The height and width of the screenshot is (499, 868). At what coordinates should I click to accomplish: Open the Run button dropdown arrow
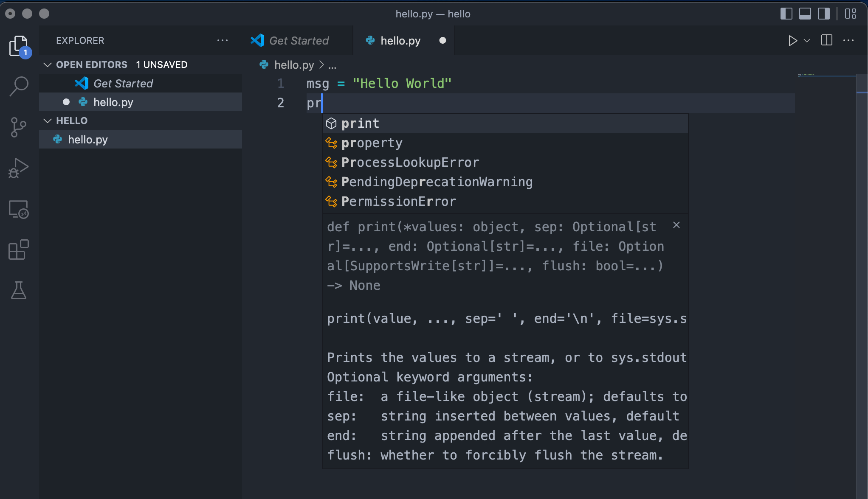click(x=807, y=40)
